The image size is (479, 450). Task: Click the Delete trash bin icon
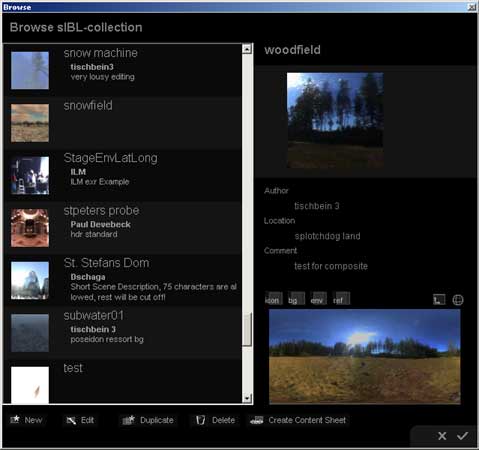click(x=200, y=420)
